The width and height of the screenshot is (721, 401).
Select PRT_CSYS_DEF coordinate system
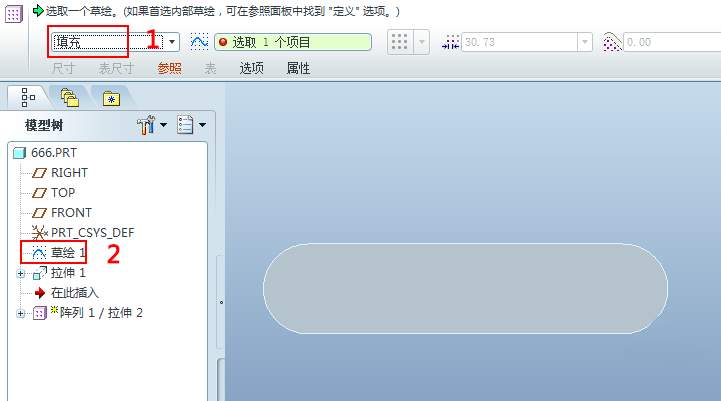tap(92, 233)
